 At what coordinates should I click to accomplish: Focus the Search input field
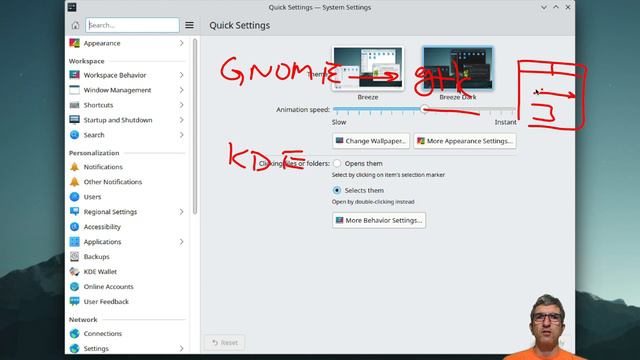pyautogui.click(x=132, y=25)
